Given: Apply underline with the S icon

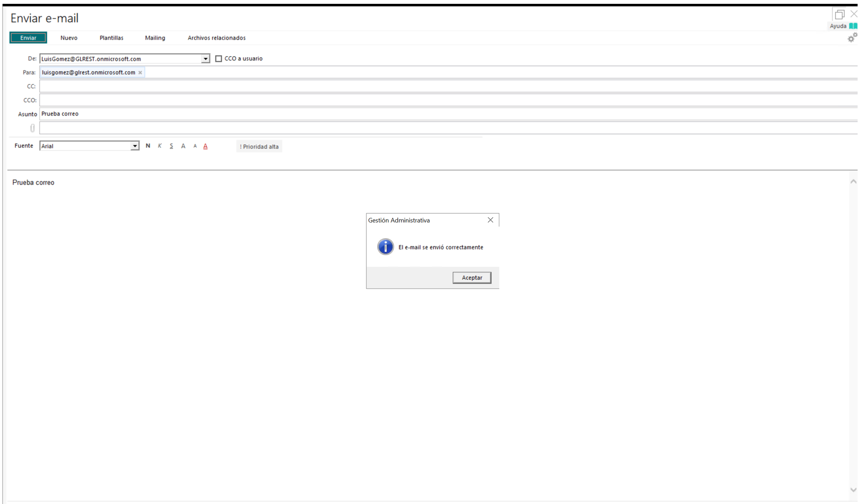Looking at the screenshot, I should pos(171,146).
